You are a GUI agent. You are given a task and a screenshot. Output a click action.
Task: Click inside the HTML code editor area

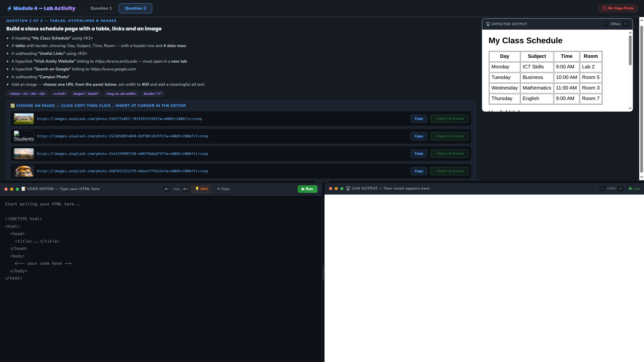tap(161, 302)
